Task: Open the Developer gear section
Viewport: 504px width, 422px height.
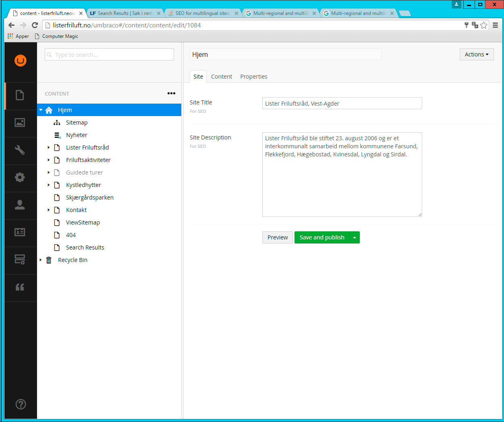Action: tap(20, 177)
